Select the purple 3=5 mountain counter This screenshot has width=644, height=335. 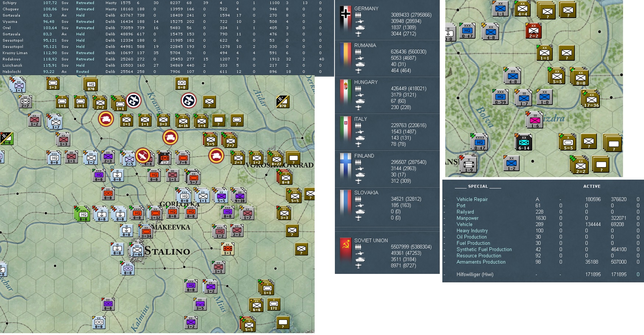coord(200,304)
